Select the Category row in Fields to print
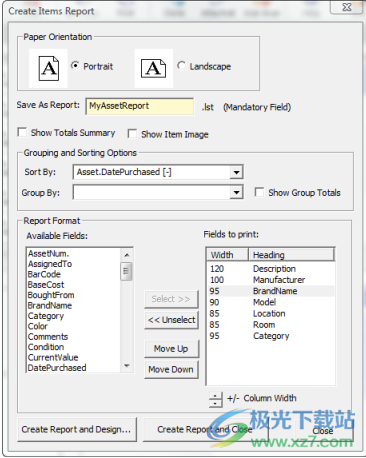This screenshot has height=458, width=366. (x=271, y=336)
